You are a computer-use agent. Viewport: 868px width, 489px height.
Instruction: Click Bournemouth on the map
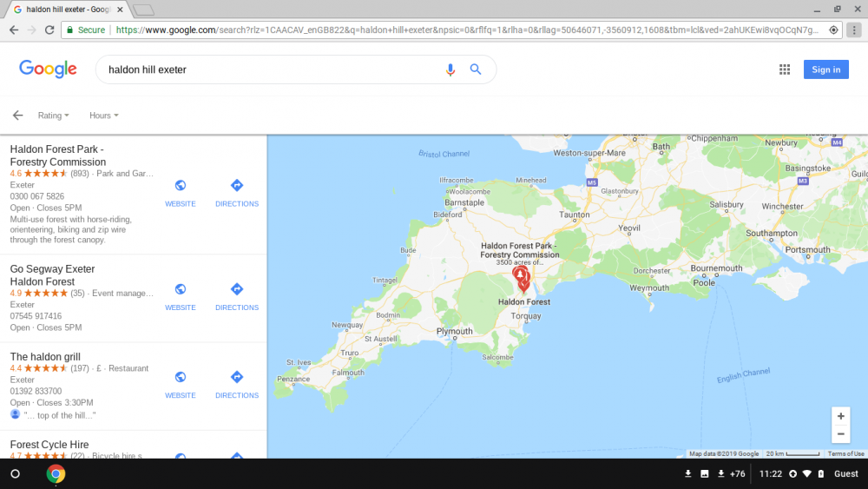click(x=716, y=268)
